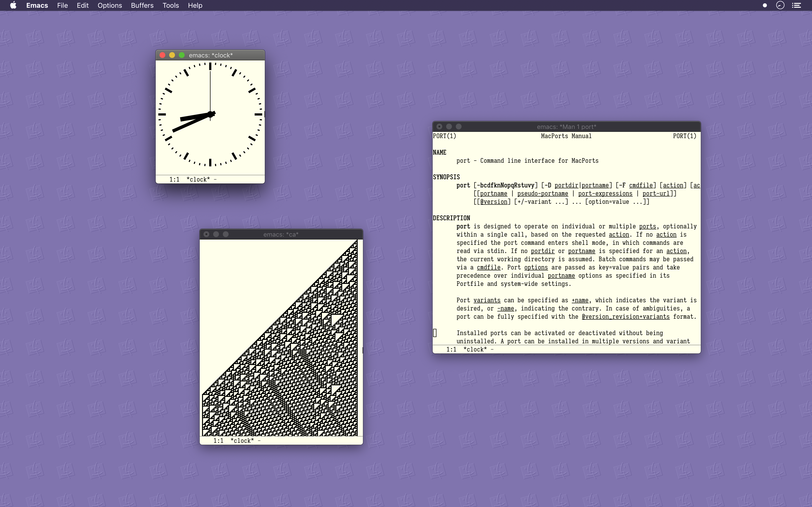This screenshot has height=507, width=812.
Task: Open the Apple menu
Action: tap(13, 5)
